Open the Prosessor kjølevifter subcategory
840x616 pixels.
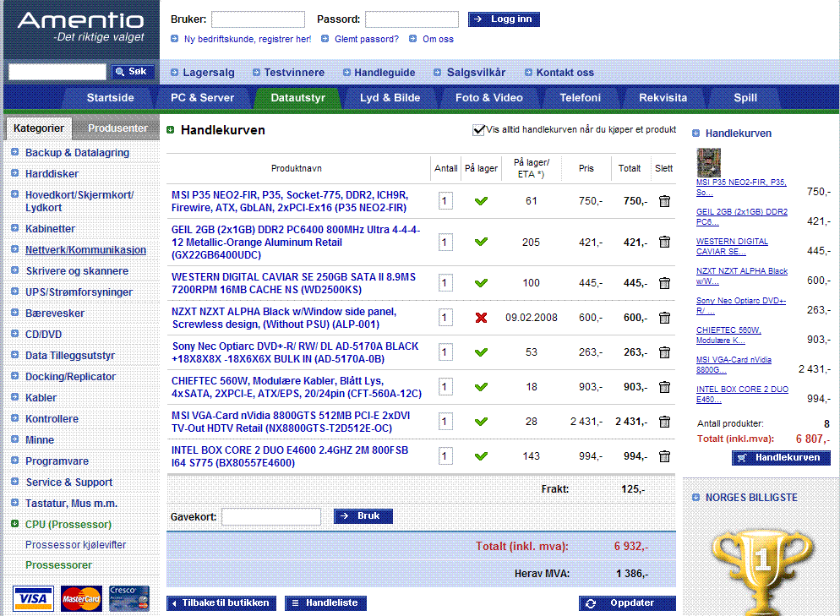pos(75,545)
